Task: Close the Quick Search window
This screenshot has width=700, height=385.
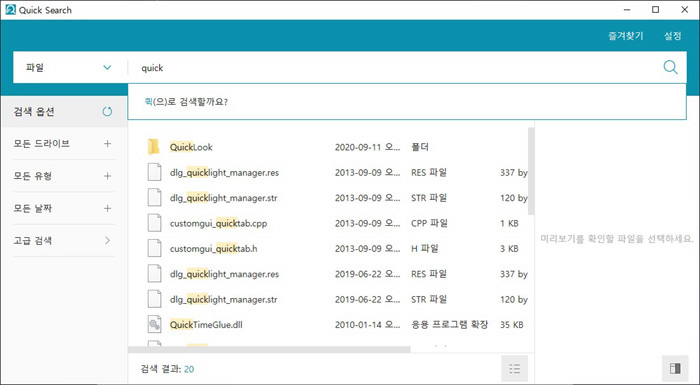Action: click(684, 10)
